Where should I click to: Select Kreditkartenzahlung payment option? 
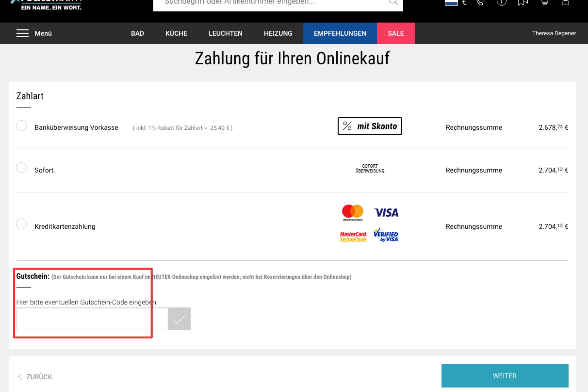22,224
